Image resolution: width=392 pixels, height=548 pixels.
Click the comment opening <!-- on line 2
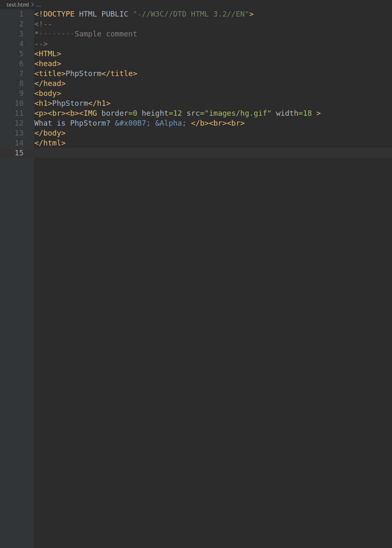[43, 24]
